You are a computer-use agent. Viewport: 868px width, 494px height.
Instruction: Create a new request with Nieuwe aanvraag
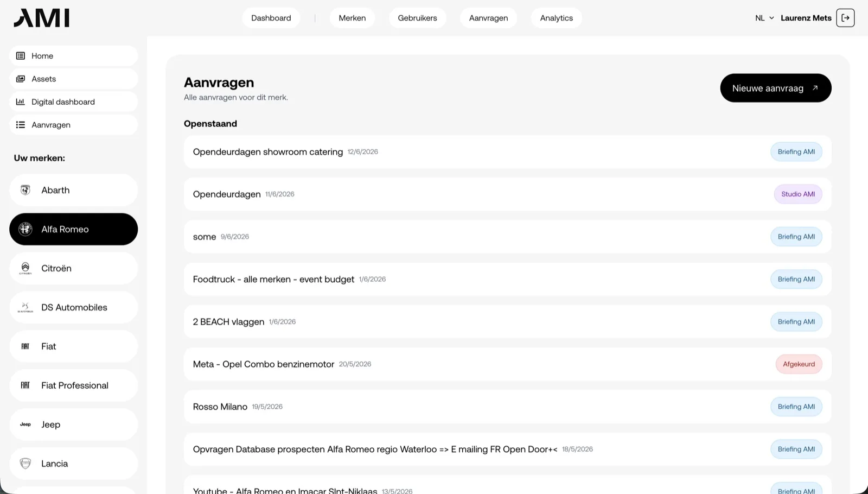tap(776, 88)
